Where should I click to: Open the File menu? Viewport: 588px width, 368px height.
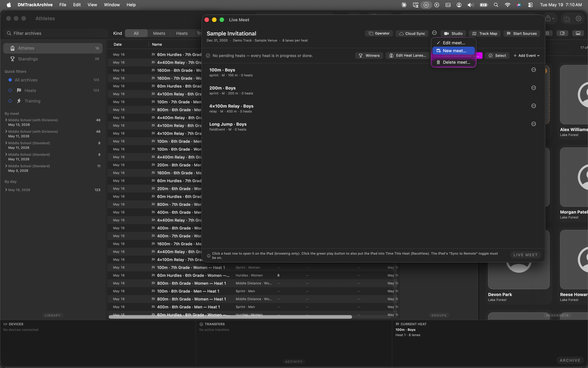[63, 5]
